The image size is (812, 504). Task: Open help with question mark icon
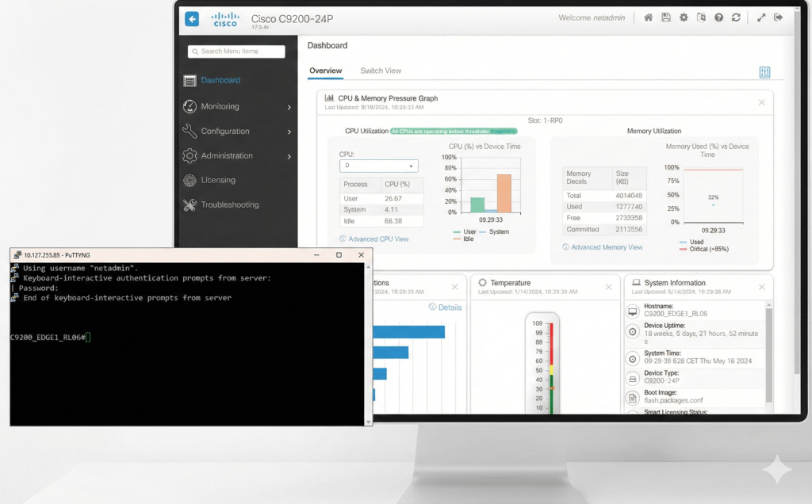point(718,17)
